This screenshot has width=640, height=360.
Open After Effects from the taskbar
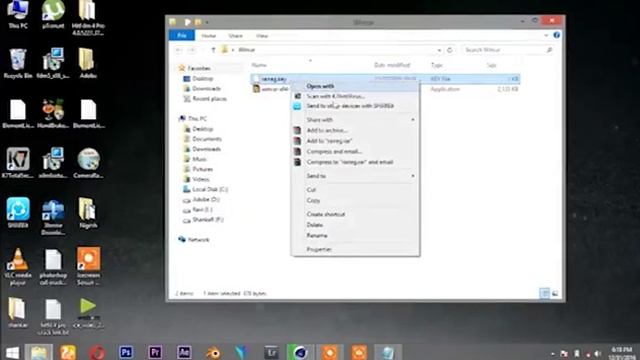point(184,352)
